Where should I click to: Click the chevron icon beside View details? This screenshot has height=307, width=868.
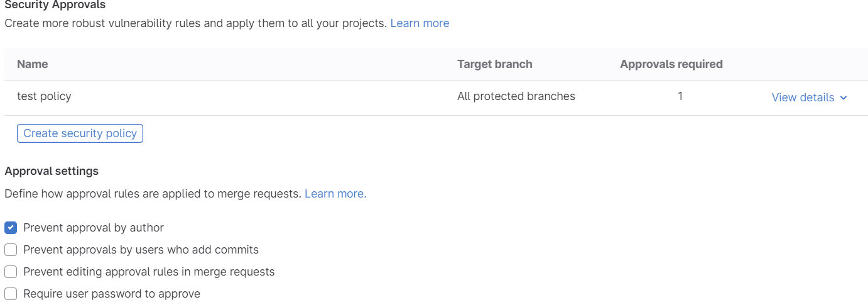(844, 98)
